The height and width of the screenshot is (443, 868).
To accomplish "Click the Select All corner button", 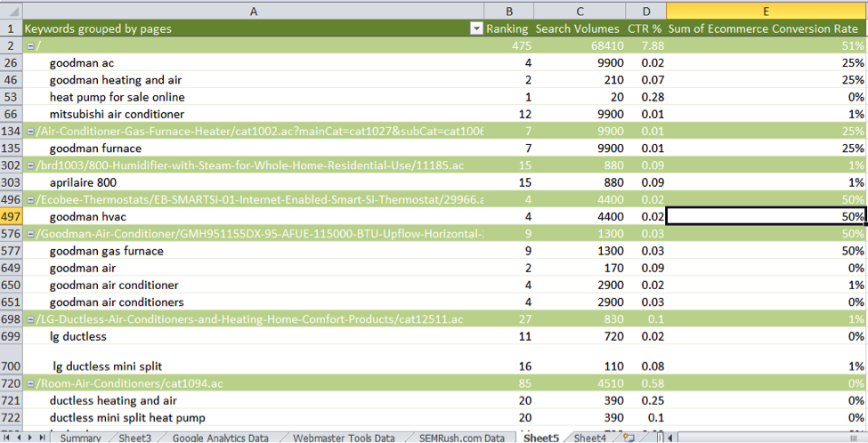I will pyautogui.click(x=11, y=11).
